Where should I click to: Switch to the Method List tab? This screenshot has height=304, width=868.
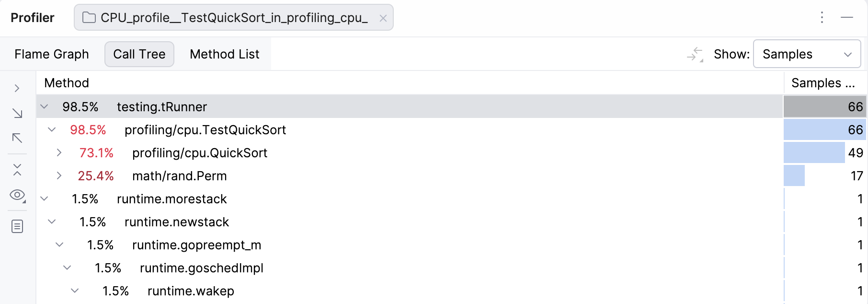[224, 54]
